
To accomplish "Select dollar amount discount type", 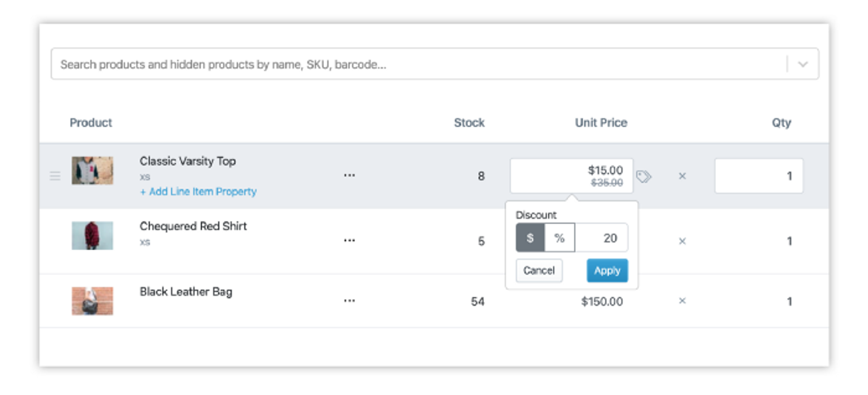I will 530,238.
